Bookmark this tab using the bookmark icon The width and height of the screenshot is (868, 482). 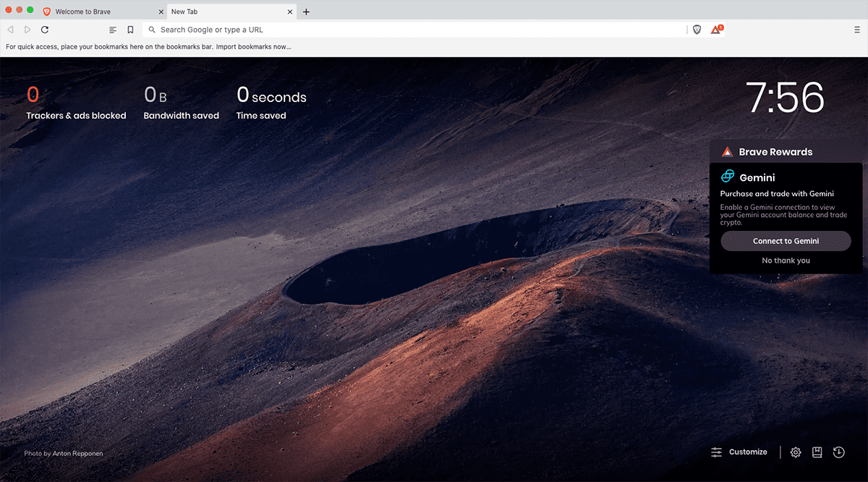[131, 30]
